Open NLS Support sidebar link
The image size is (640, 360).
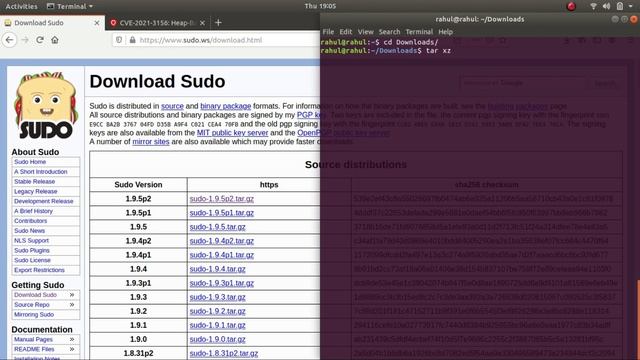pos(31,240)
